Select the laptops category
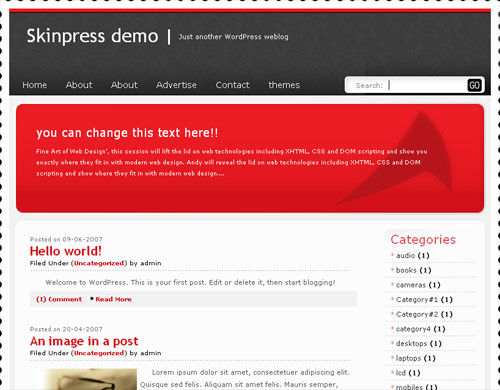Viewport: 500px width, 390px height. [408, 358]
